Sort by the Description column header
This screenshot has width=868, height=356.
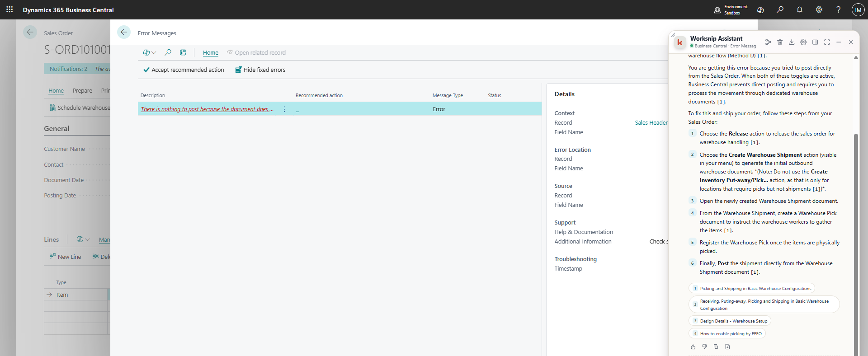click(x=153, y=95)
